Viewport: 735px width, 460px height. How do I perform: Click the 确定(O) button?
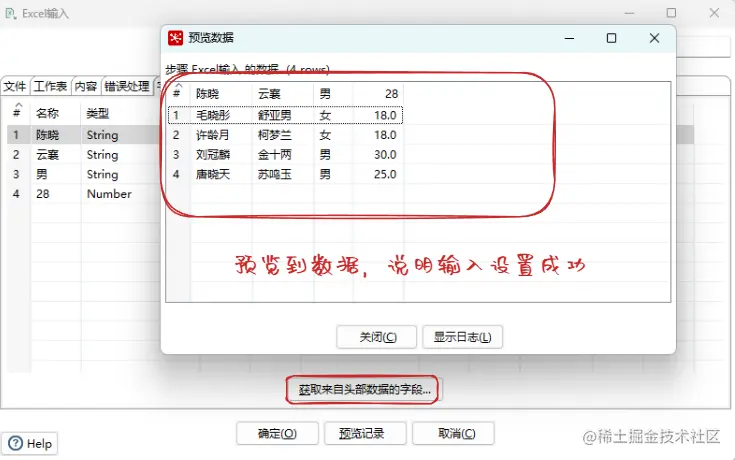click(277, 433)
